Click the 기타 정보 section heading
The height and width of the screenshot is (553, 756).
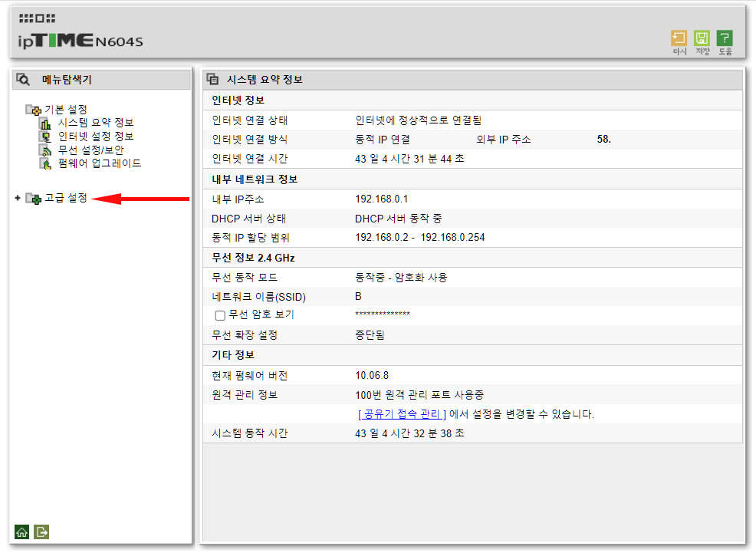click(233, 355)
